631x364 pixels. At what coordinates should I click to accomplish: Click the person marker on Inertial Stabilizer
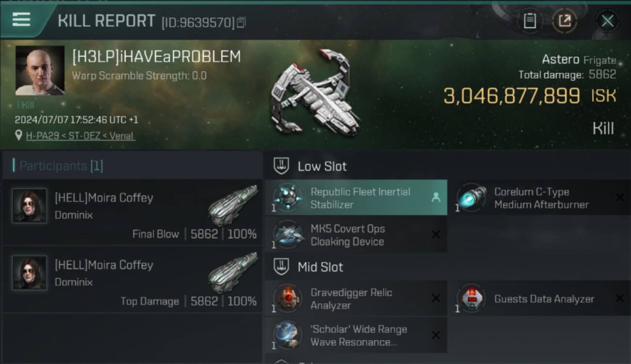point(435,198)
